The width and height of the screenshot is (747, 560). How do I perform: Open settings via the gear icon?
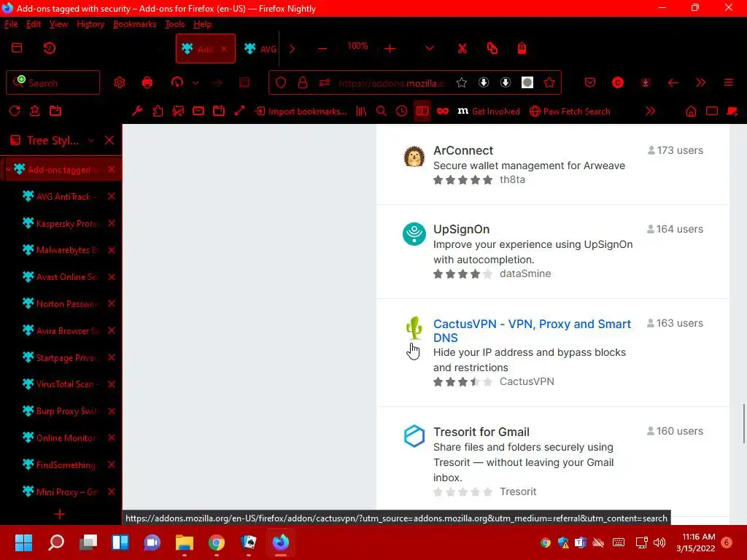(120, 83)
